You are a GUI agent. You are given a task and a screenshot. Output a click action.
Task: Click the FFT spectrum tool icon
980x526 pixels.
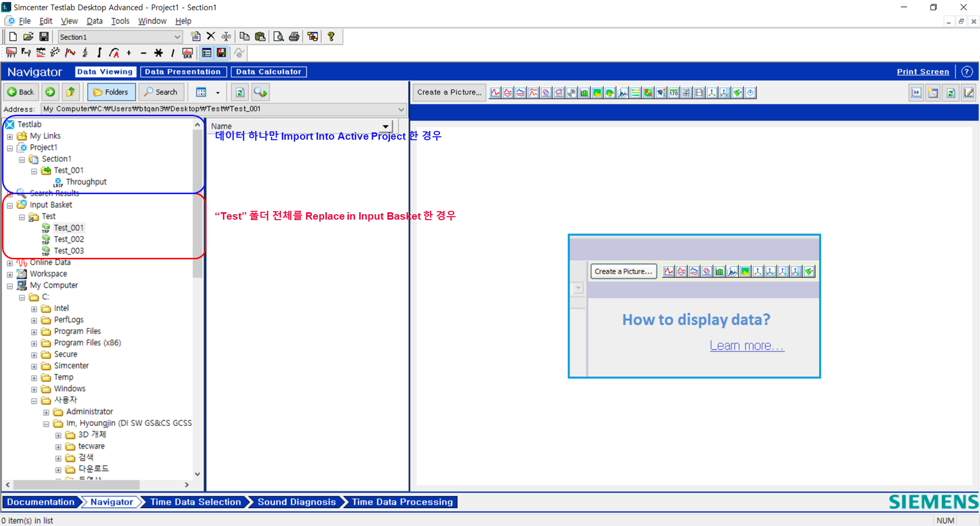[x=11, y=52]
